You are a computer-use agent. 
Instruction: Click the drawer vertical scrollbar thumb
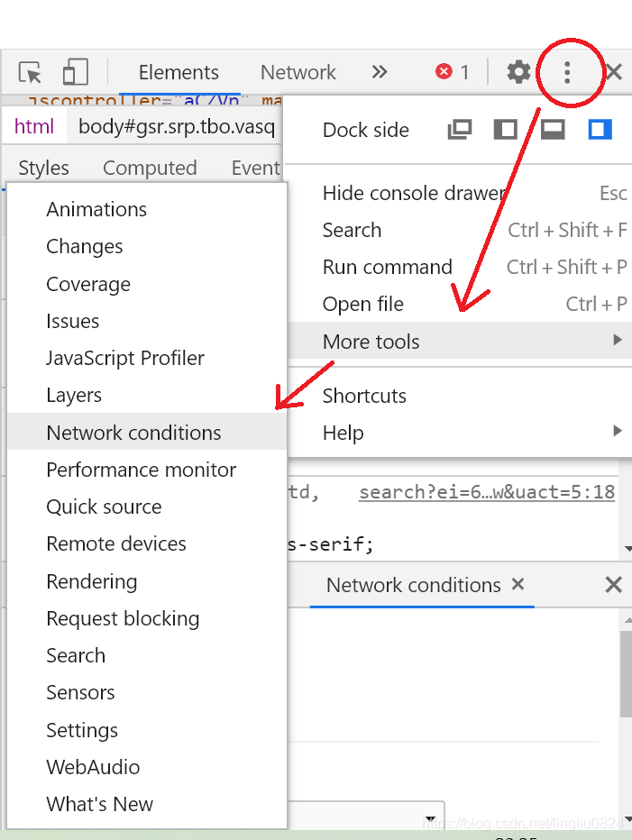(626, 674)
